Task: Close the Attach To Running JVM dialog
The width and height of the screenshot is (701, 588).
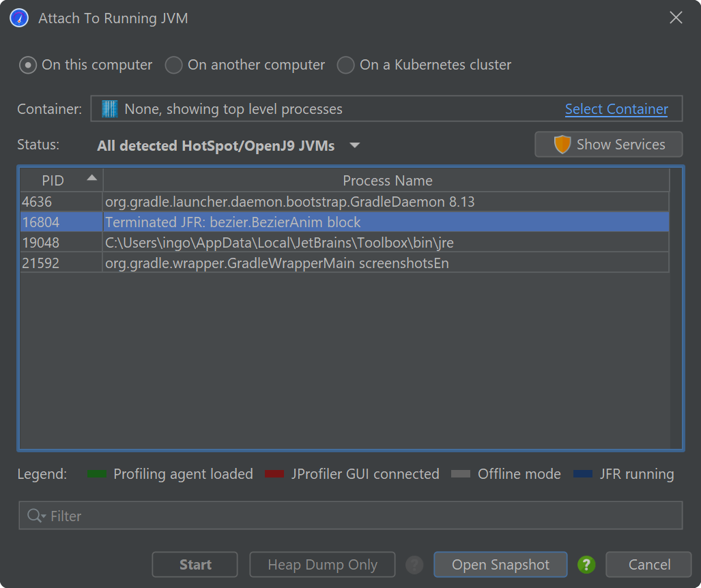Action: click(676, 18)
